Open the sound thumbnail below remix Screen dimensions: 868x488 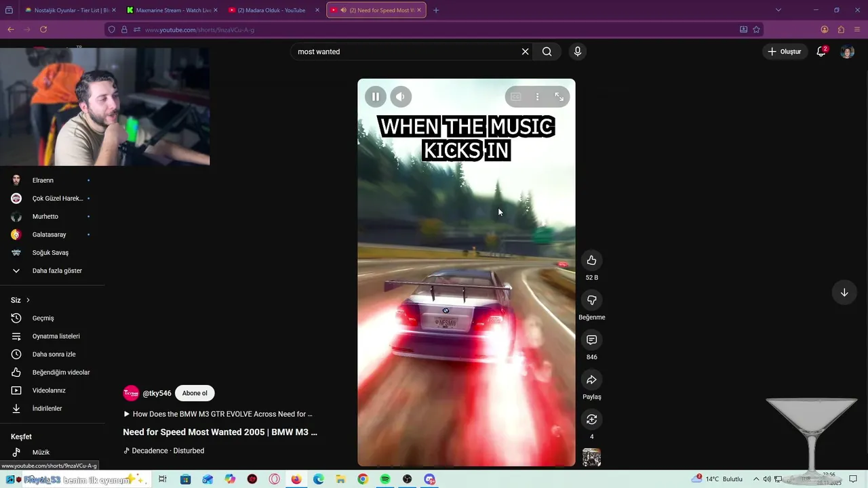point(591,457)
